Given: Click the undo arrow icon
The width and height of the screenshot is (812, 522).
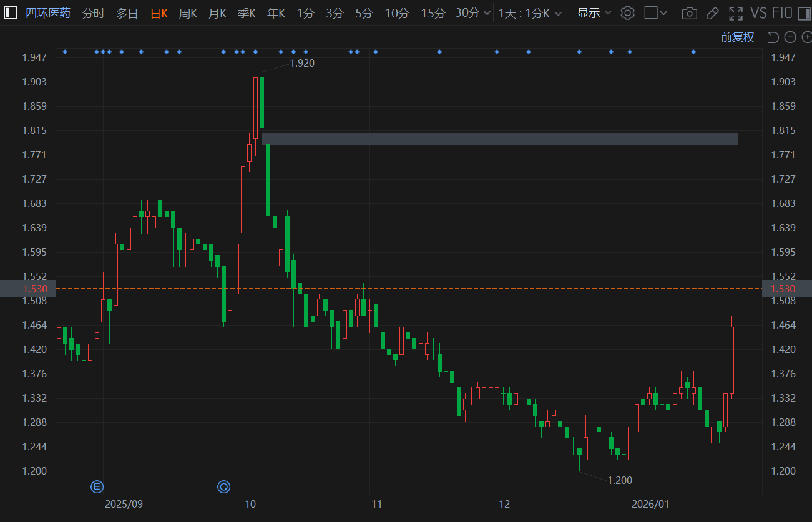Looking at the screenshot, I should [773, 37].
